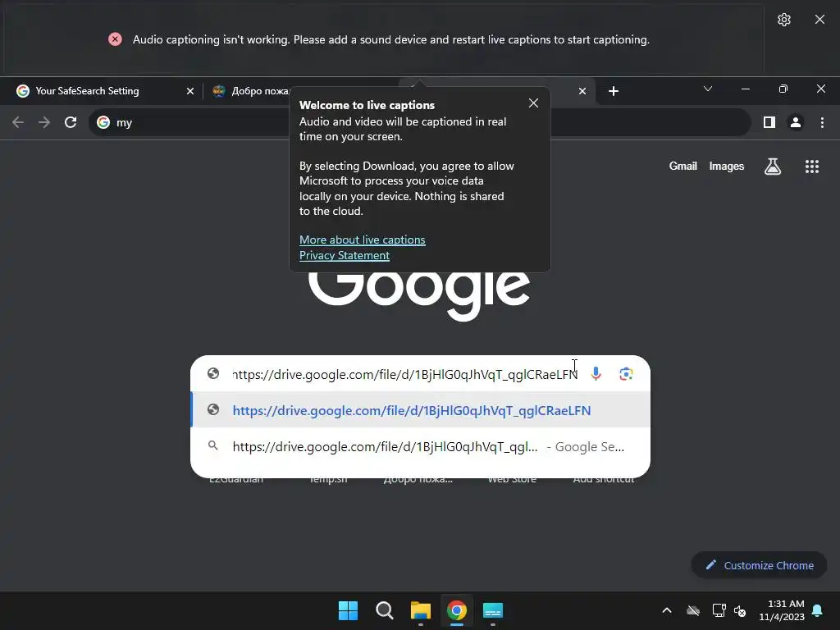The height and width of the screenshot is (630, 840).
Task: Open Chrome's three-dot menu
Action: click(822, 122)
